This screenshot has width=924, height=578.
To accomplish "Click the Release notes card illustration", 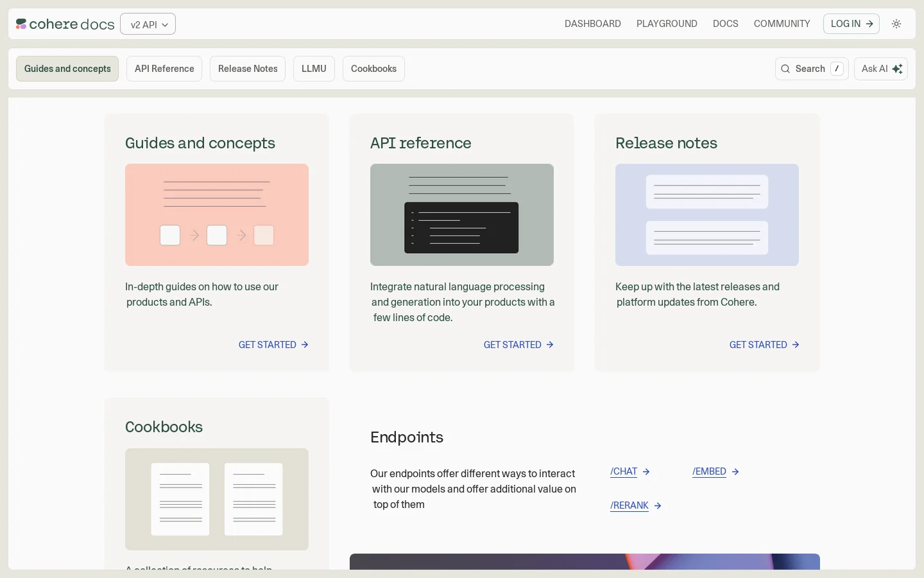I will (707, 215).
